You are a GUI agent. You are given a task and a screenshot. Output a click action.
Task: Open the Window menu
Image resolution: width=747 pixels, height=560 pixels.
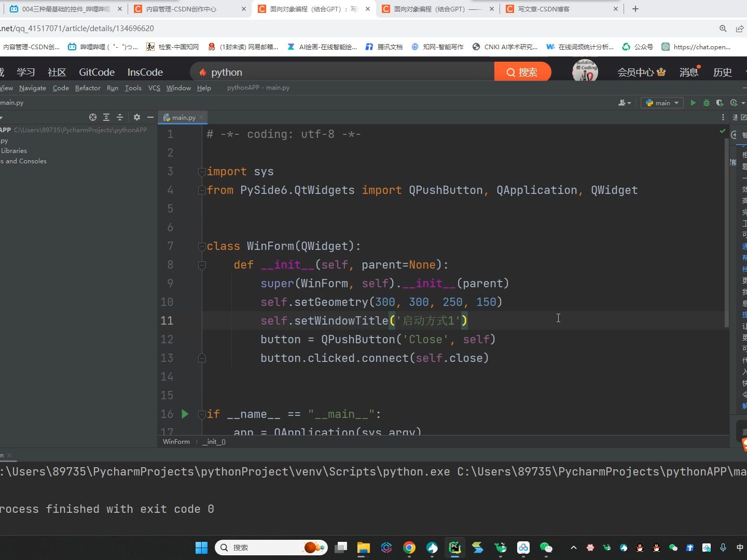(x=178, y=88)
